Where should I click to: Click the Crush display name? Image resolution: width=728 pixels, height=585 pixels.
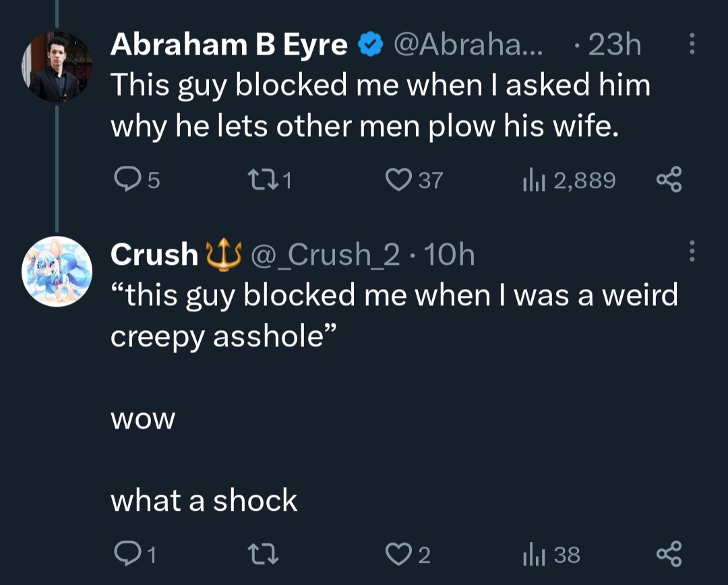(154, 255)
